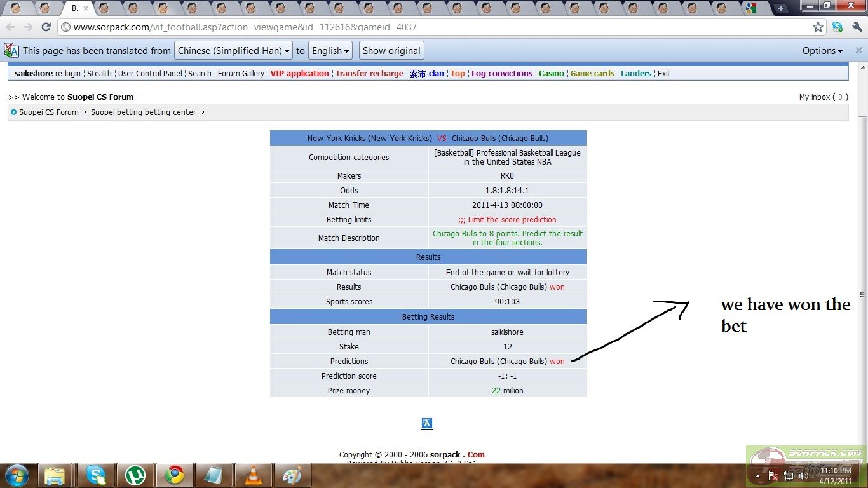Viewport: 868px width, 488px height.
Task: Reload the page with the refresh icon
Action: 46,27
